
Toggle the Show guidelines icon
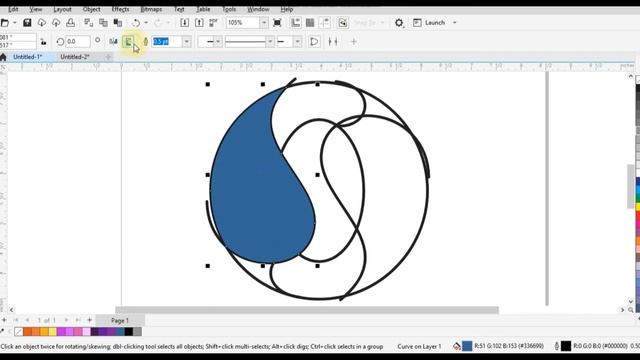pyautogui.click(x=324, y=23)
